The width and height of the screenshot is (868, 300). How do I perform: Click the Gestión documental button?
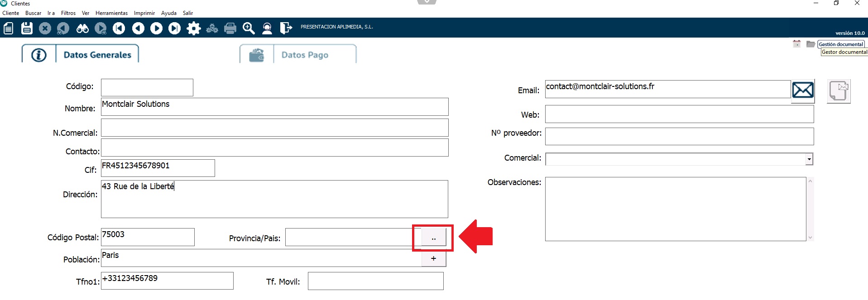(x=841, y=44)
